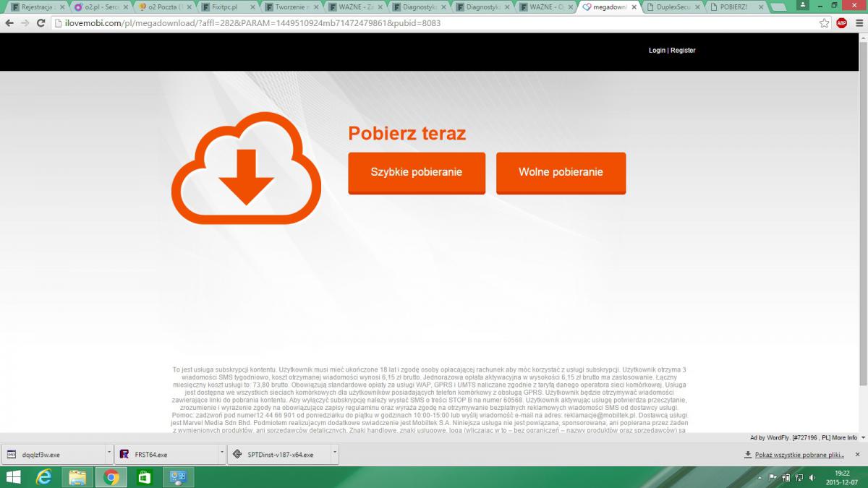The width and height of the screenshot is (868, 488).
Task: Open the monitor app on the taskbar
Action: click(177, 477)
